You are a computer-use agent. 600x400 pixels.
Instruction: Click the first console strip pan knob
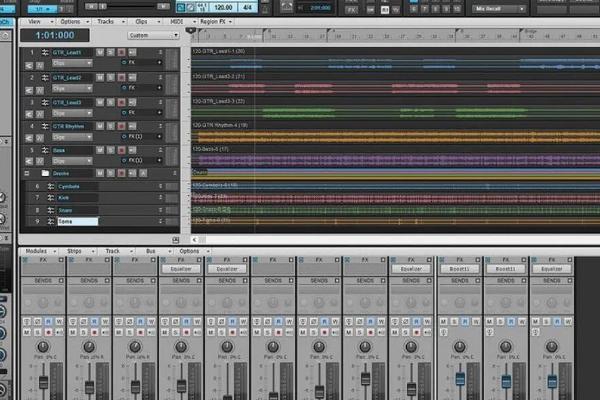pos(43,347)
